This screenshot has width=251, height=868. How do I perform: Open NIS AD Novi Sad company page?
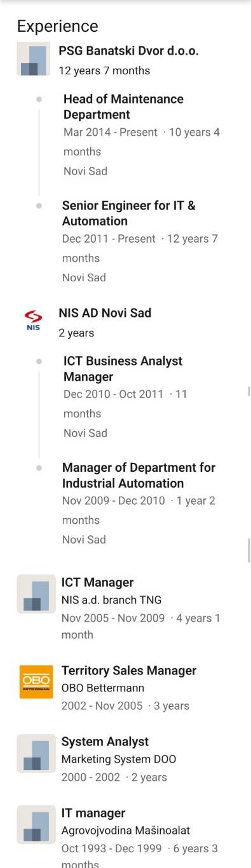(x=105, y=312)
